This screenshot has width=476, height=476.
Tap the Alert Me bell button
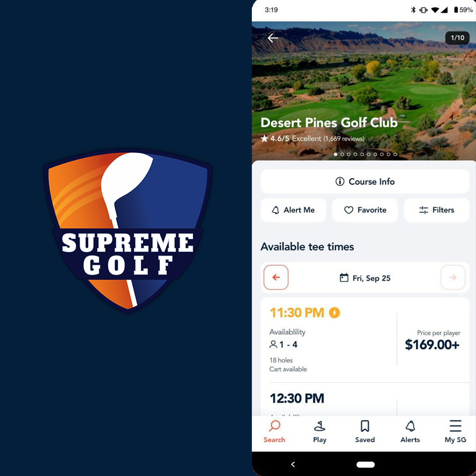pos(293,210)
